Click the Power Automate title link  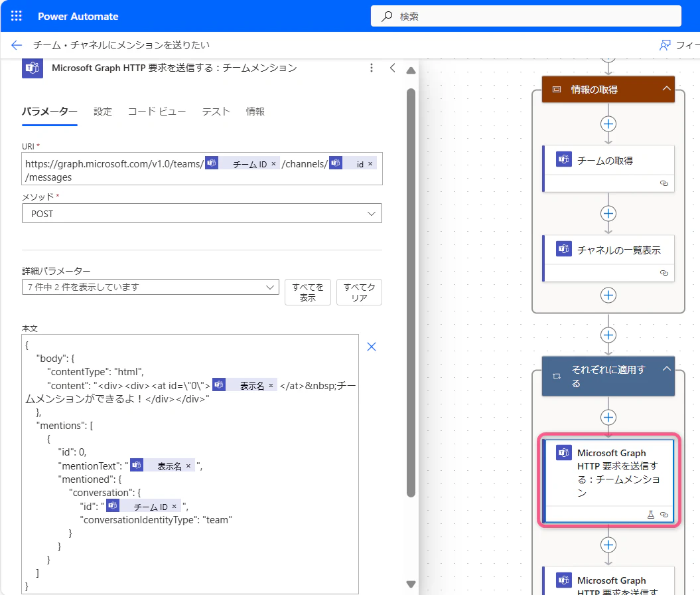tap(78, 17)
